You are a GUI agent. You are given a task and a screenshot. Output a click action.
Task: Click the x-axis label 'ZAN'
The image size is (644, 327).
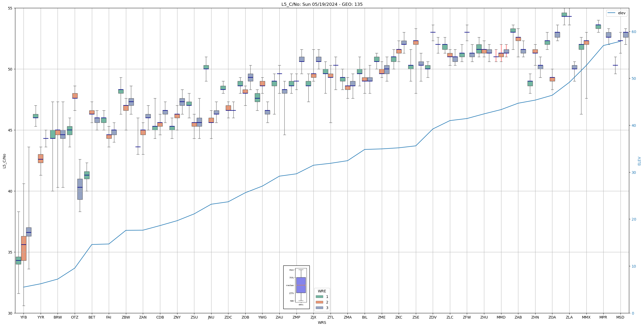(x=143, y=317)
